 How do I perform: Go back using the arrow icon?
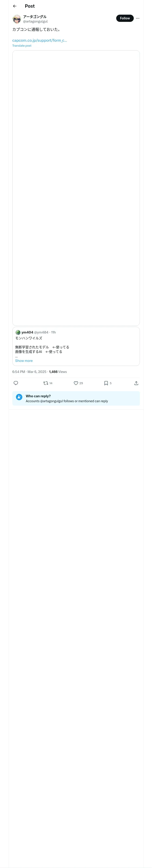(14, 6)
